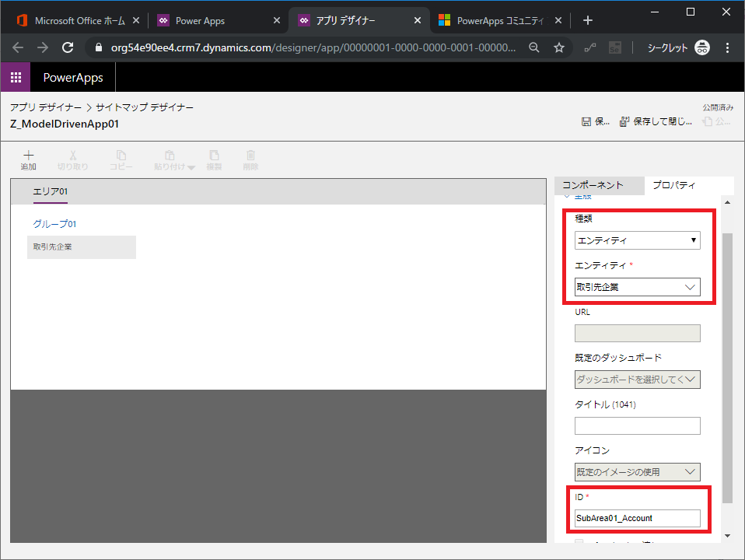This screenshot has height=560, width=745.
Task: Click the PowerApps header title
Action: click(73, 78)
